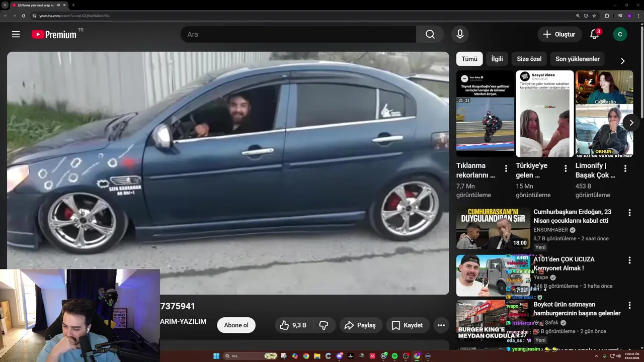Open the Chrome profile avatar
Viewport: 644px width, 362px height.
click(629, 16)
